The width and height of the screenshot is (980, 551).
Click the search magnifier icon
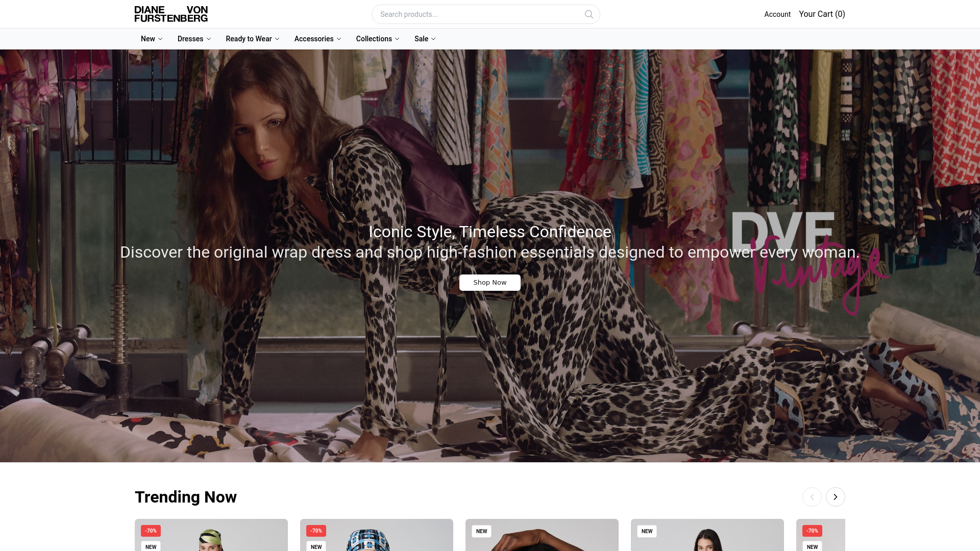589,14
